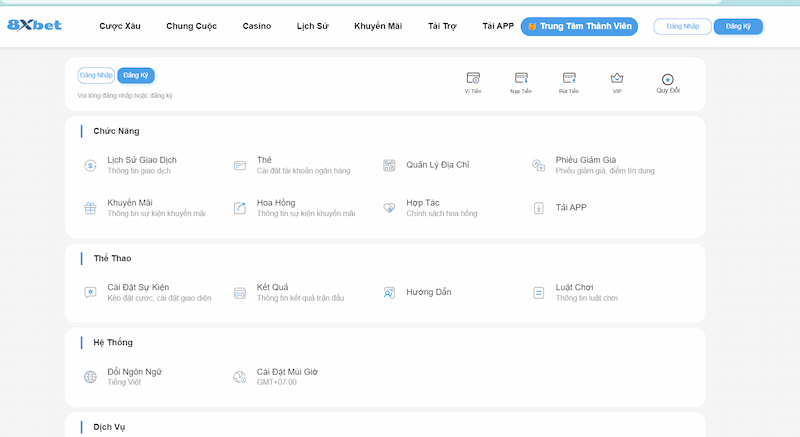The width and height of the screenshot is (800, 437).
Task: Select the Thẻ bank card icon
Action: pyautogui.click(x=240, y=165)
